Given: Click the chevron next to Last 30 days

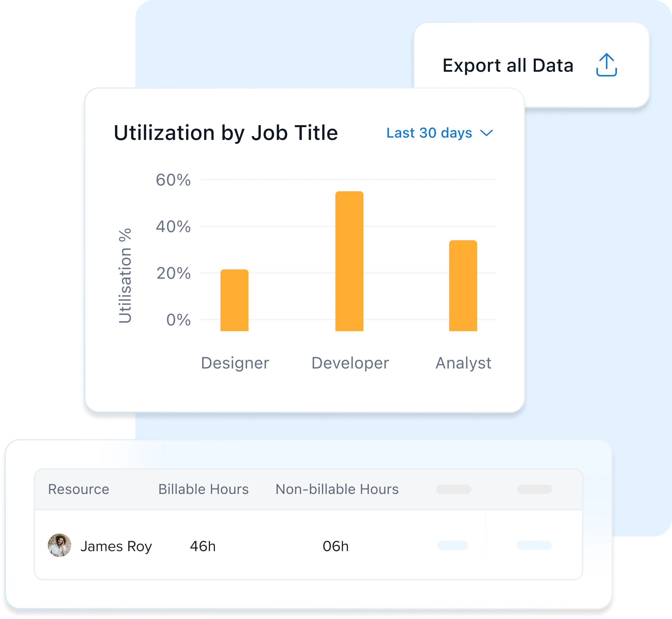Looking at the screenshot, I should pos(487,133).
